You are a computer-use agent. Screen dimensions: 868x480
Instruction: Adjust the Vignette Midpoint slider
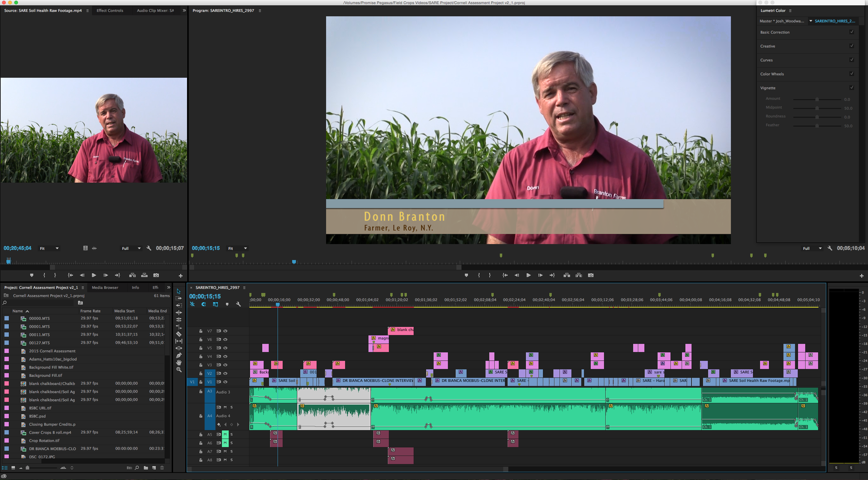tap(817, 108)
